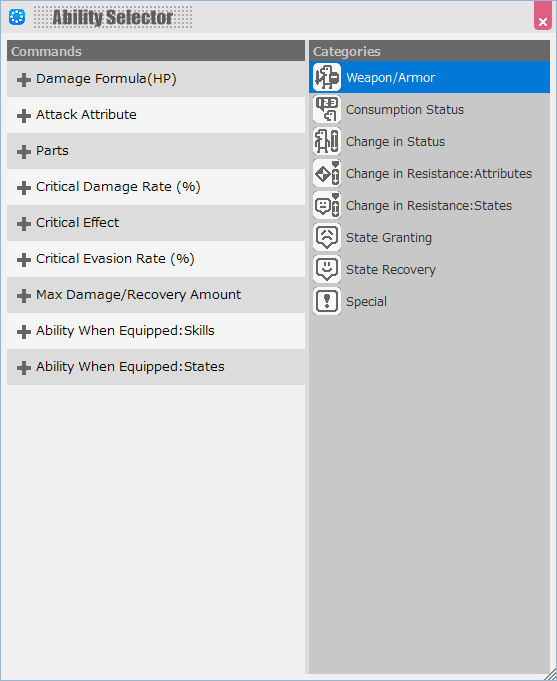Add Critical Damage Rate (%) ability
Image resolution: width=557 pixels, height=681 pixels.
[x=156, y=187]
